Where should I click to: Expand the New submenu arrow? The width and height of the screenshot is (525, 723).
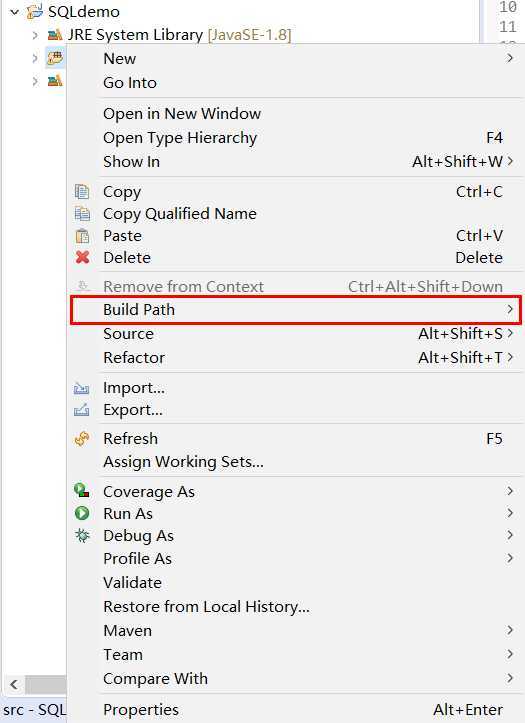click(x=510, y=58)
